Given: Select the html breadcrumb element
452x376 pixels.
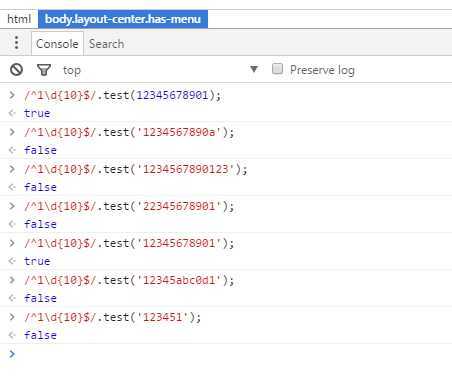Looking at the screenshot, I should 19,19.
